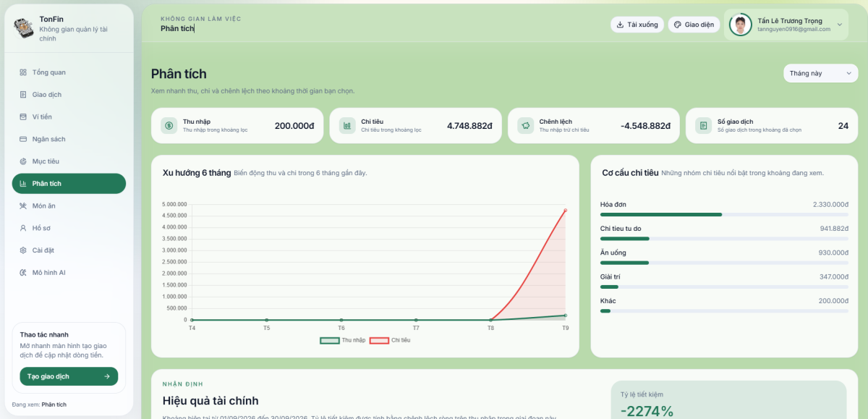Go to Ví tiền using its wallet icon
The height and width of the screenshot is (419, 868).
(x=23, y=117)
